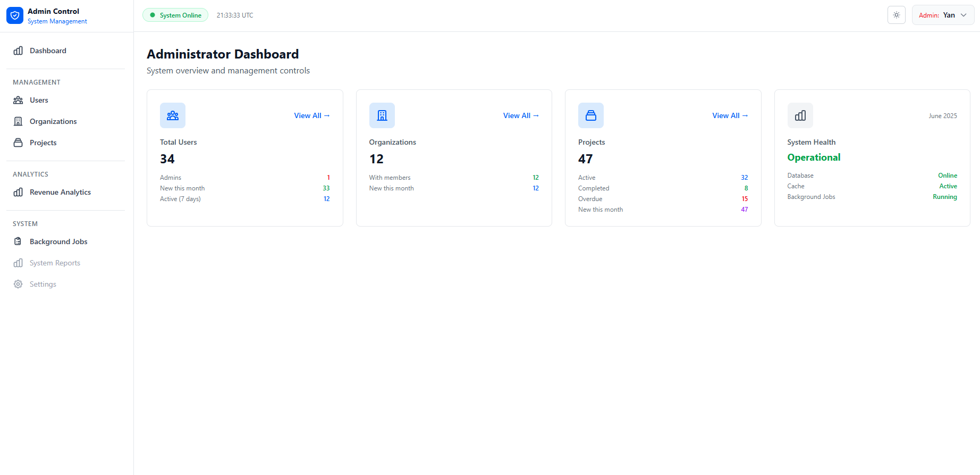Click Completed projects value 8
Viewport: 980px width, 475px height.
[746, 188]
